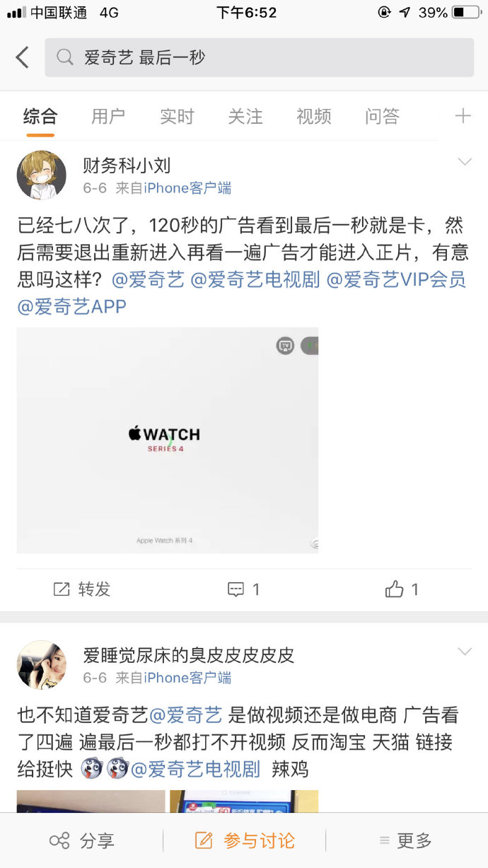Open the Apple Watch screenshot image
The width and height of the screenshot is (488, 868).
click(x=168, y=440)
